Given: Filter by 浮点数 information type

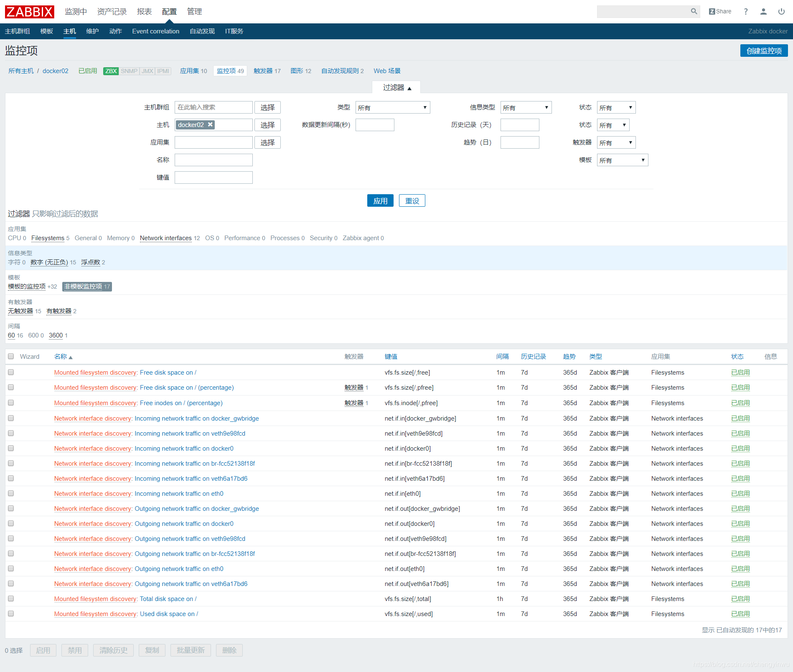Looking at the screenshot, I should click(x=91, y=262).
